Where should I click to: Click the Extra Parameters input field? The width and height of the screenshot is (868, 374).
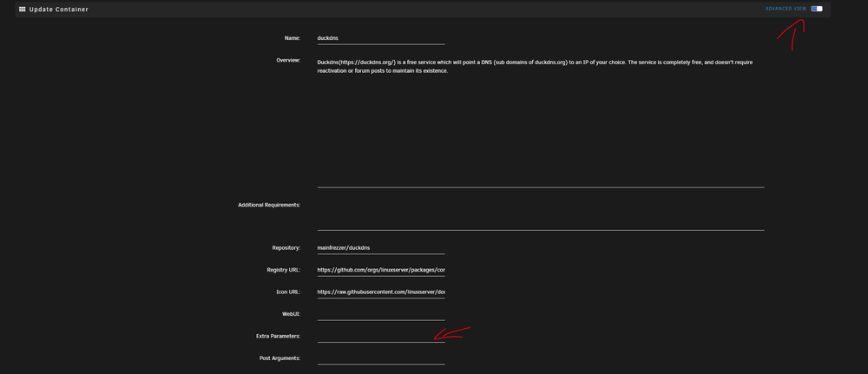(x=381, y=337)
